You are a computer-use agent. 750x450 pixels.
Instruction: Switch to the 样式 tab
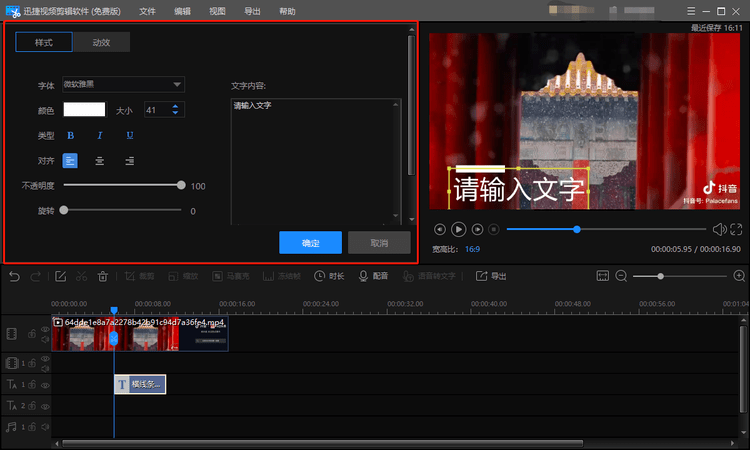44,42
